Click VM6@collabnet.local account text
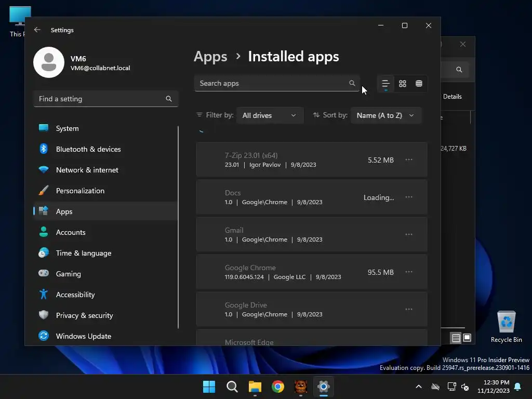This screenshot has height=399, width=532. point(100,68)
